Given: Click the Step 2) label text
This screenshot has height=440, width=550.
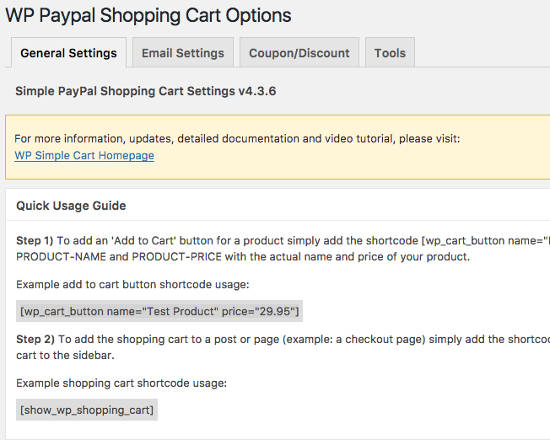Looking at the screenshot, I should pos(35,339).
